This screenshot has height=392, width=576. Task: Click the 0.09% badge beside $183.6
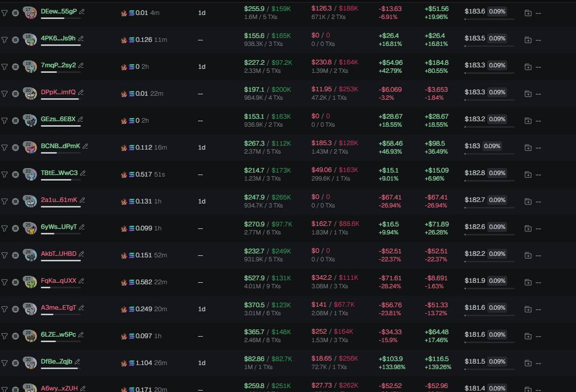coord(496,11)
